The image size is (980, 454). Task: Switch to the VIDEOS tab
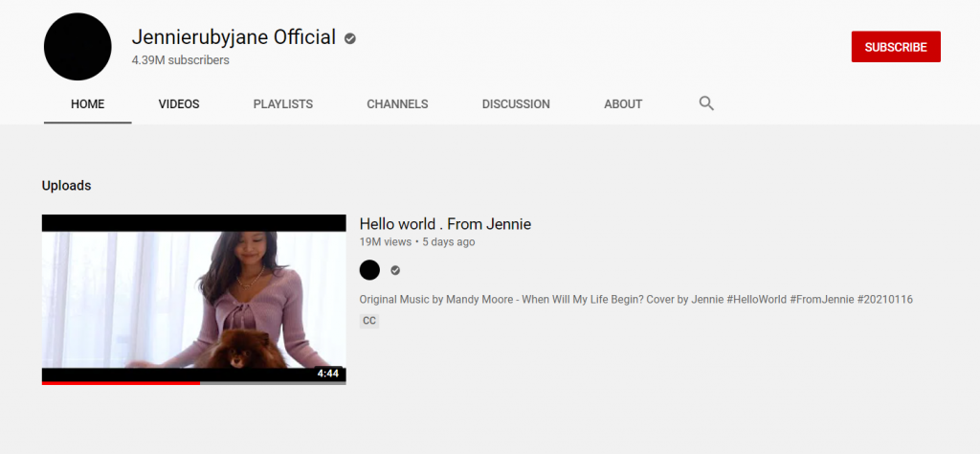pos(179,104)
